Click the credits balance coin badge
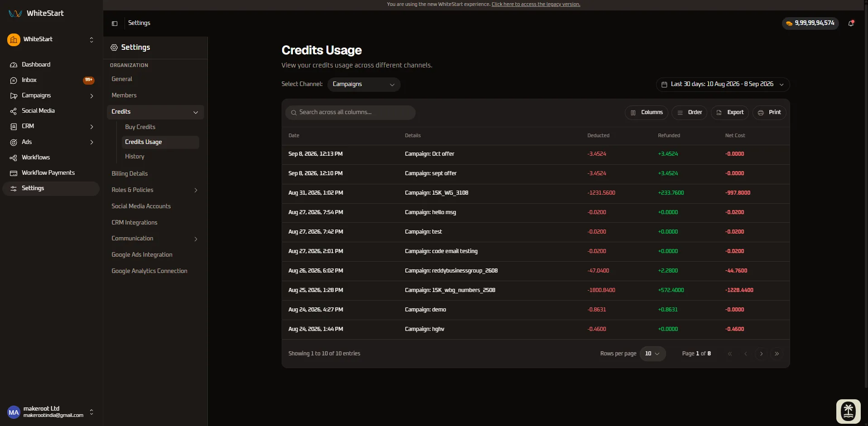 coord(810,23)
